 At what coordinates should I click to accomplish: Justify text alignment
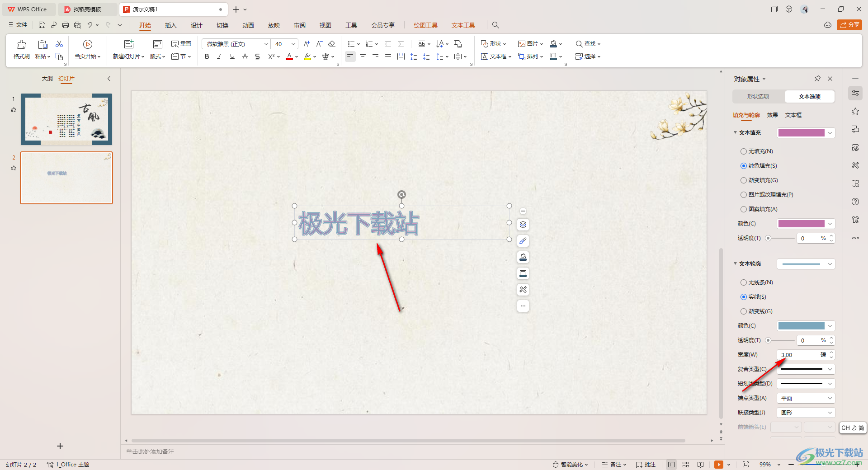[388, 56]
